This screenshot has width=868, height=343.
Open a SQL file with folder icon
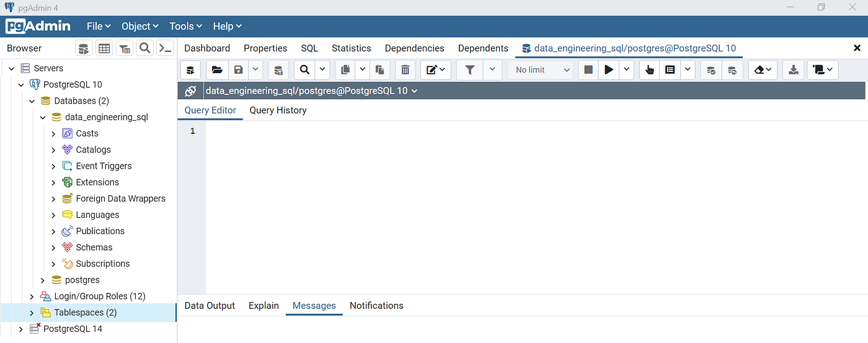(216, 70)
